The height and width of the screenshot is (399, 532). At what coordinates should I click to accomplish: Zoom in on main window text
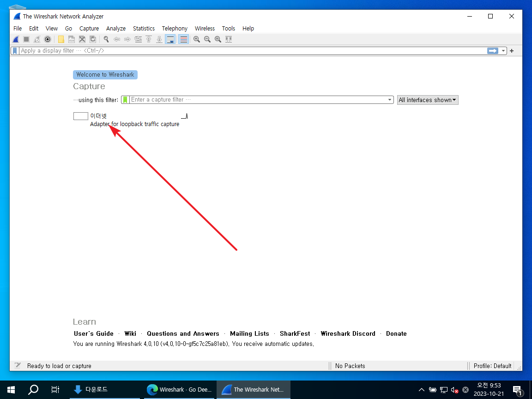click(196, 39)
